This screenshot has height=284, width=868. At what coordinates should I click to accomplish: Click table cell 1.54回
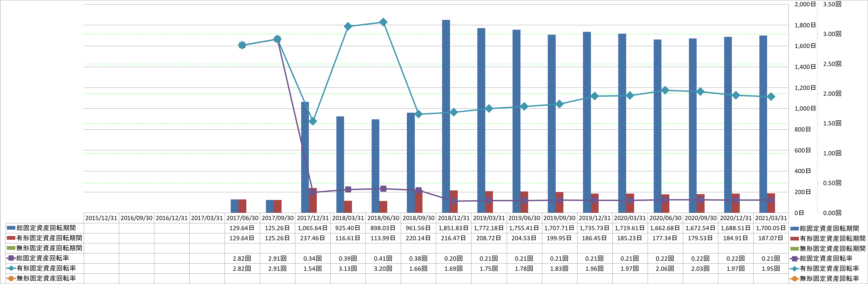(x=313, y=268)
